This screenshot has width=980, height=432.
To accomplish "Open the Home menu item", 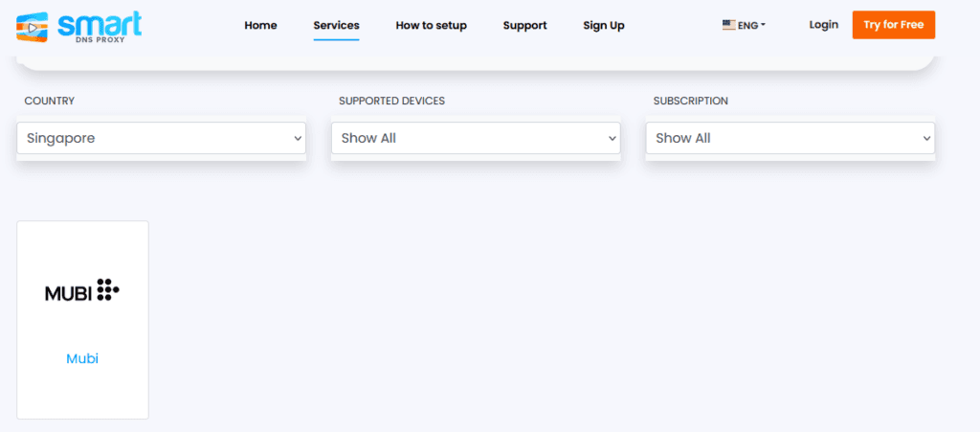I will tap(260, 26).
